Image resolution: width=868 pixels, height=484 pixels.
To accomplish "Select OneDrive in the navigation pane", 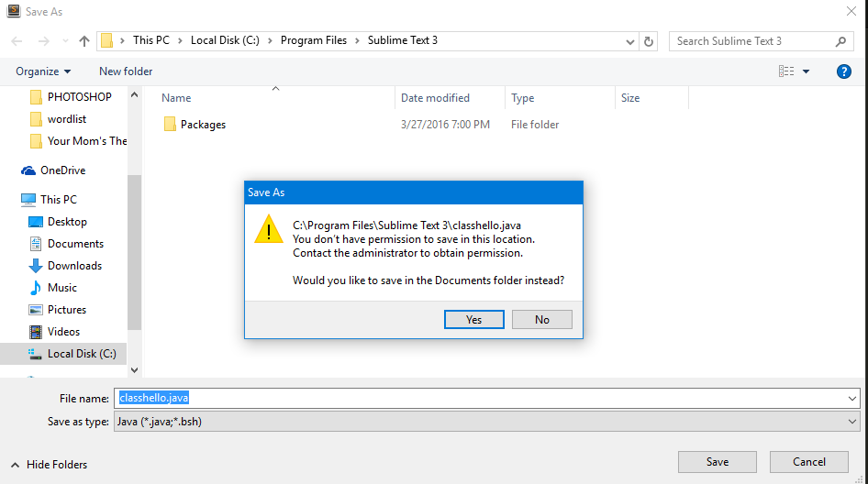I will coord(62,170).
